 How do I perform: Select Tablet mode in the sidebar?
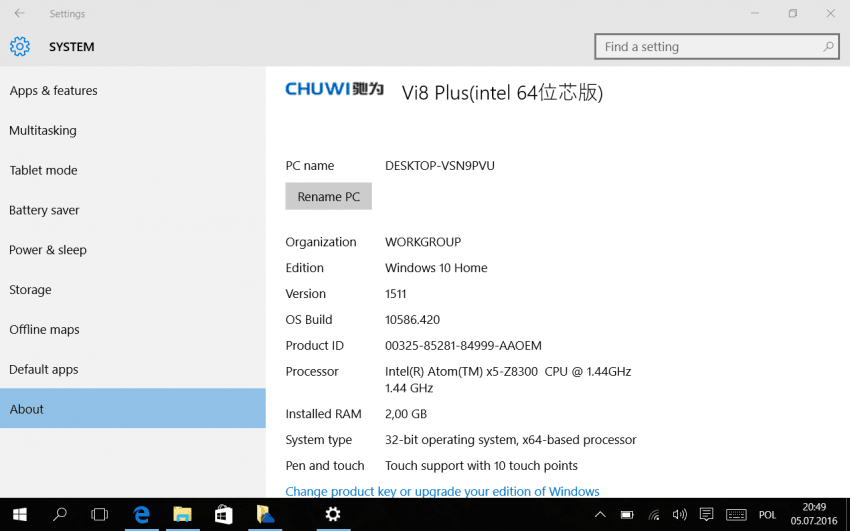coord(133,170)
